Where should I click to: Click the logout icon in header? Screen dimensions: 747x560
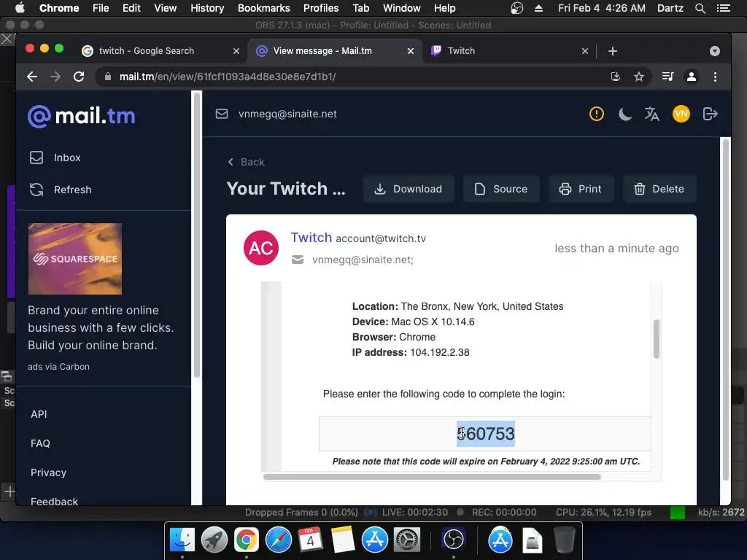tap(710, 114)
